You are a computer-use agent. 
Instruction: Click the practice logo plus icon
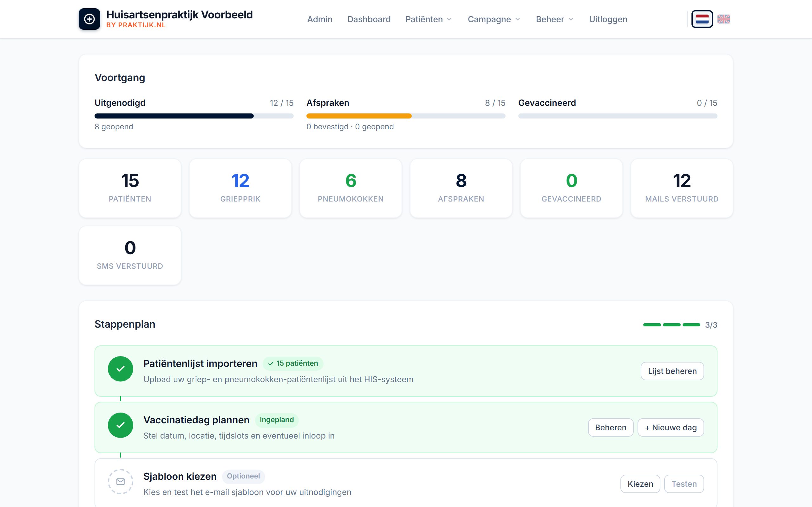[89, 19]
